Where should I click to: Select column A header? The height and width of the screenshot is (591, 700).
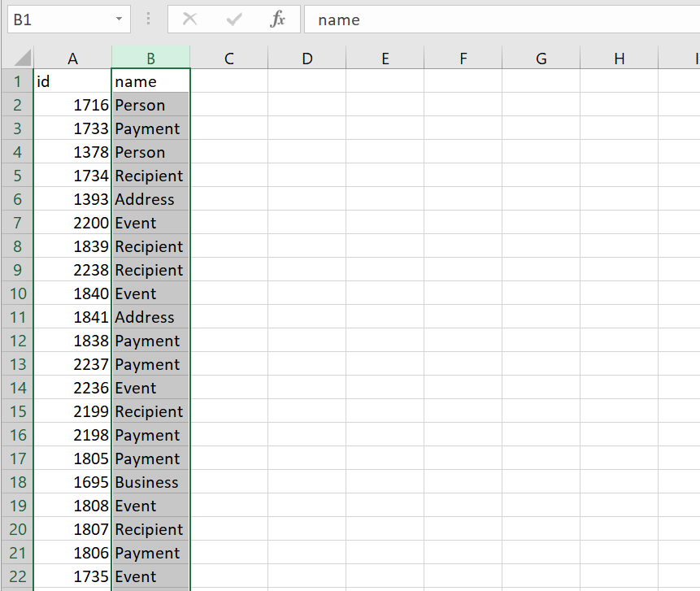73,59
